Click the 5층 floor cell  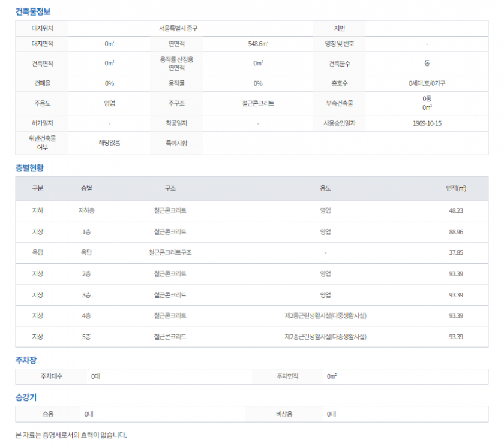click(86, 337)
